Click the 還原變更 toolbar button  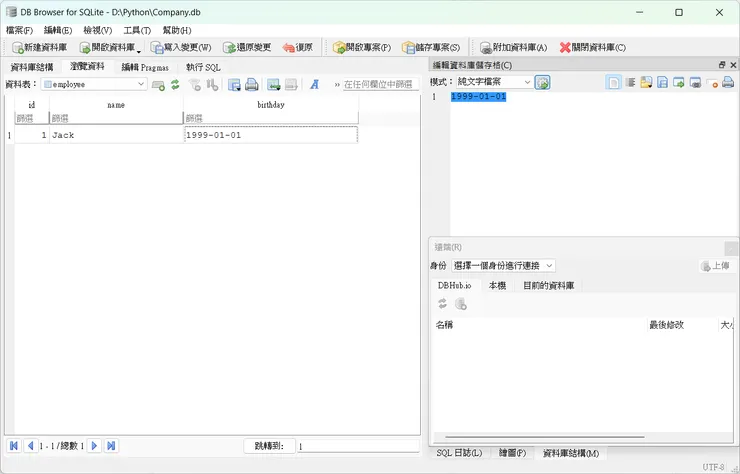(247, 47)
